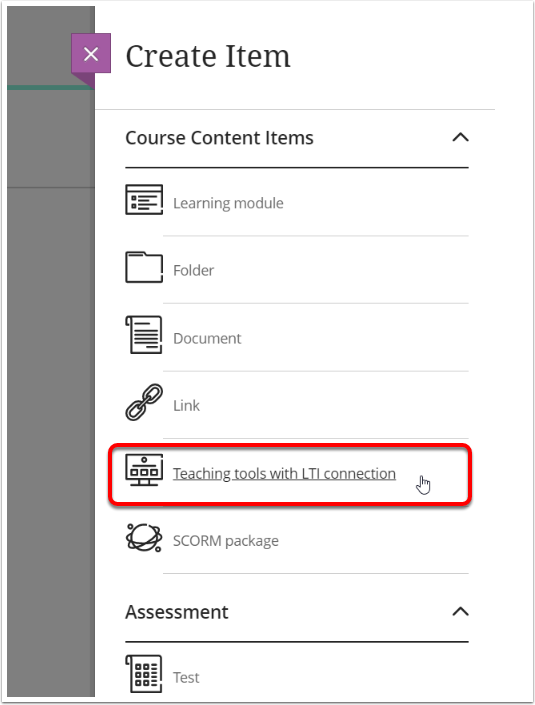Select the Document text label
This screenshot has height=705, width=535.
[x=207, y=338]
